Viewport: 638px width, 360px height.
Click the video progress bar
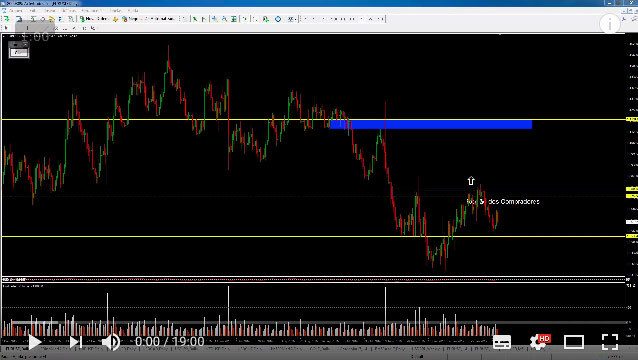click(x=319, y=323)
